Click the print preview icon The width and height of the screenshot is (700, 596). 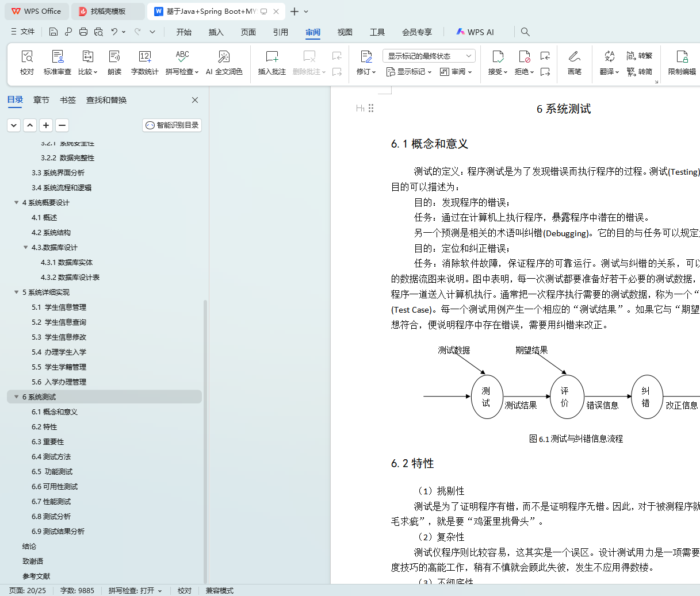pos(98,32)
